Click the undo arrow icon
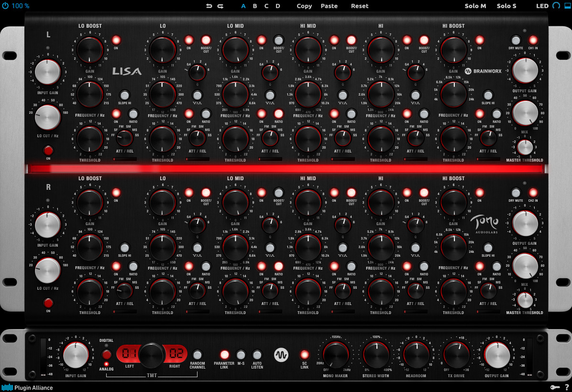The height and width of the screenshot is (392, 572). coord(209,6)
